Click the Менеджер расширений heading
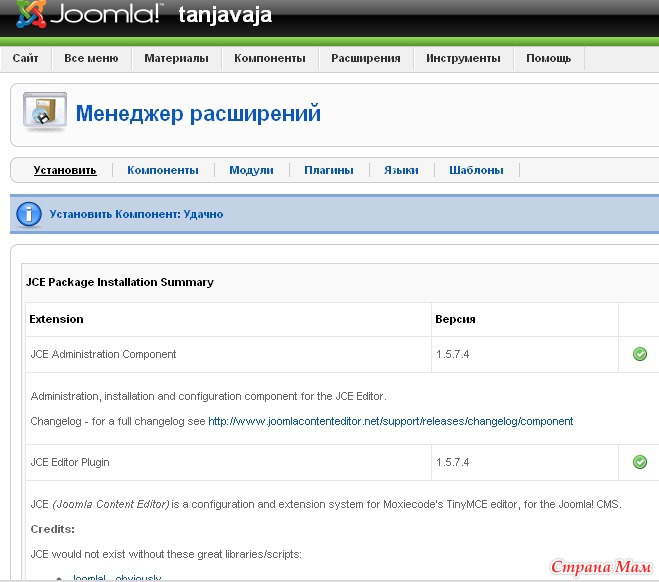This screenshot has height=582, width=659. pyautogui.click(x=198, y=113)
